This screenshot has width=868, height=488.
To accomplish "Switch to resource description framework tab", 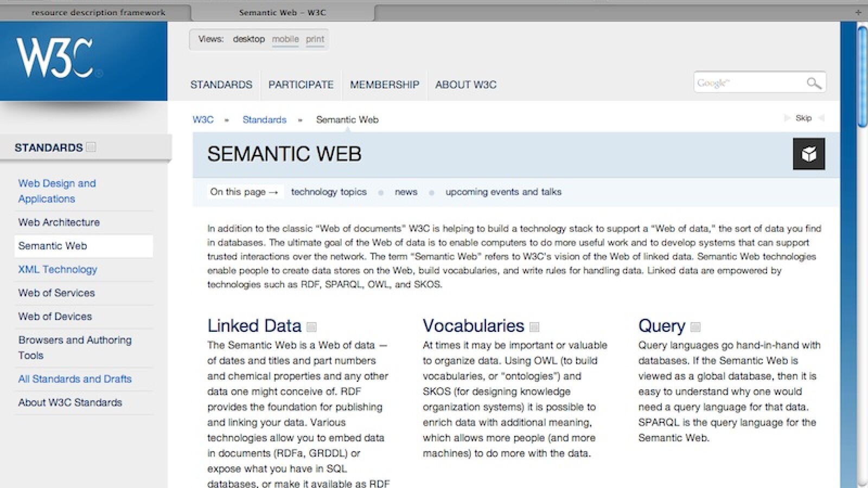I will (x=98, y=12).
